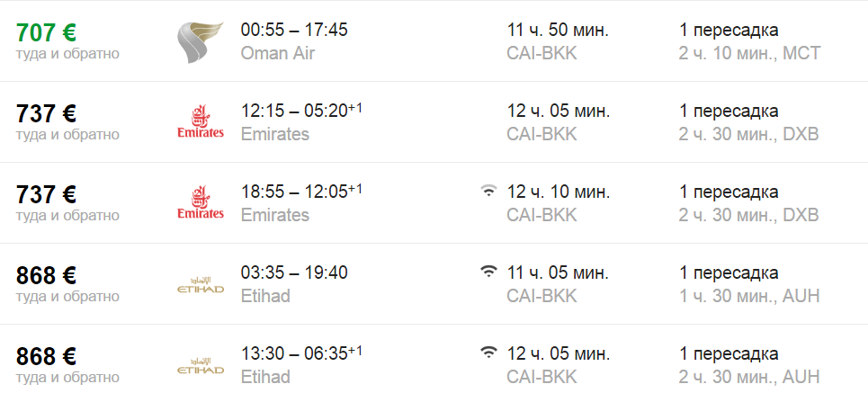
Task: Click the Etihad logo on the 03:35 flight
Action: click(201, 285)
